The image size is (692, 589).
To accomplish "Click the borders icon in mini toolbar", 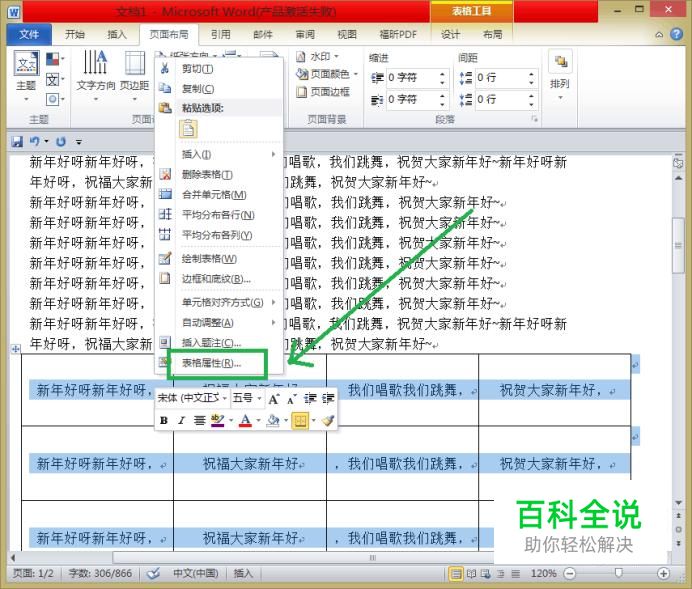I will [x=300, y=420].
